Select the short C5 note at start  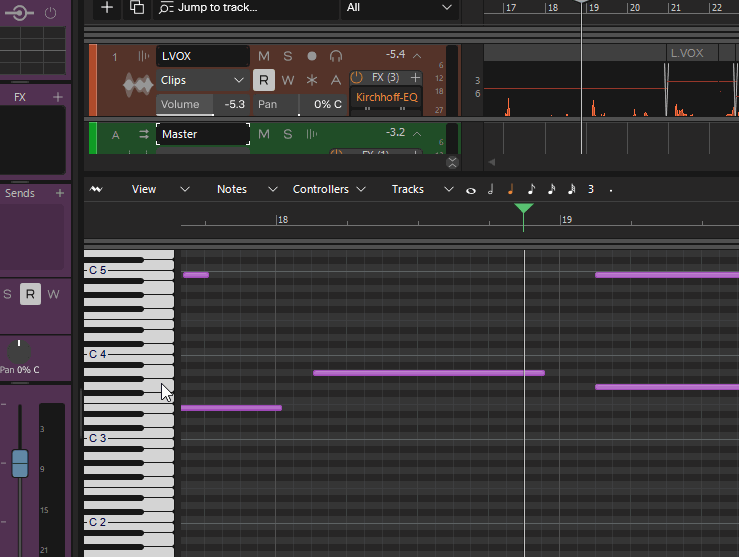196,275
